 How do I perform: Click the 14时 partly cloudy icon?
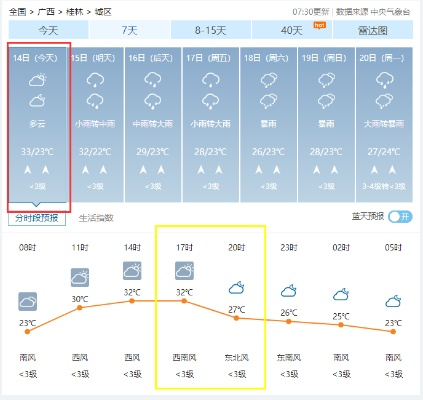pos(132,271)
